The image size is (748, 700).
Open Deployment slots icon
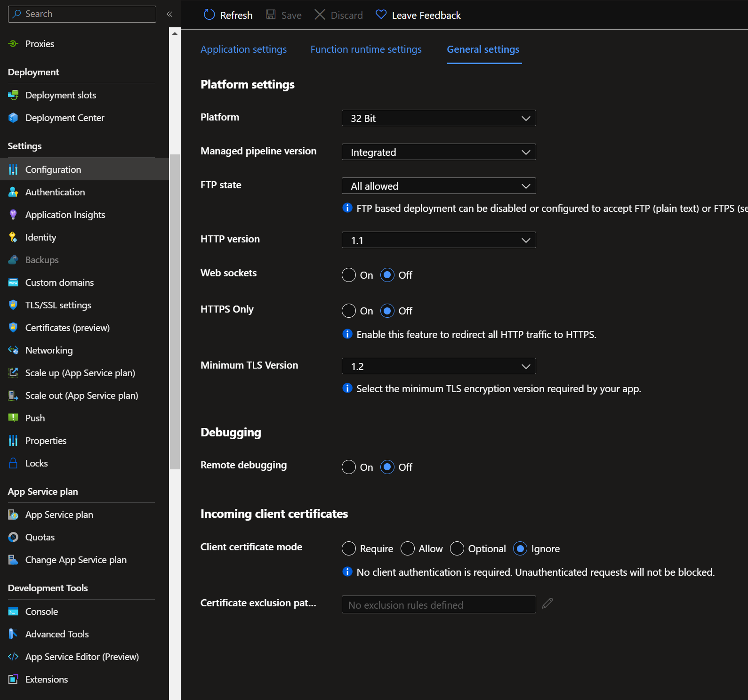[13, 95]
